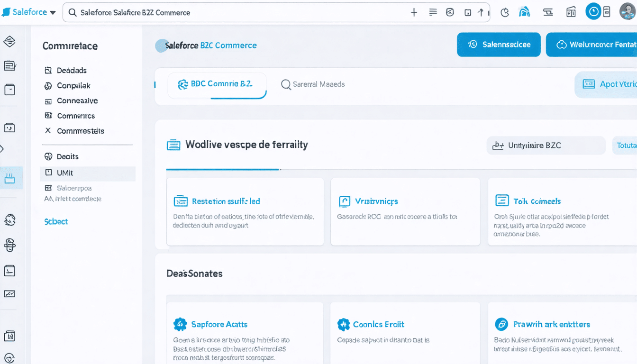Click the layers icon atop left rail

click(9, 42)
